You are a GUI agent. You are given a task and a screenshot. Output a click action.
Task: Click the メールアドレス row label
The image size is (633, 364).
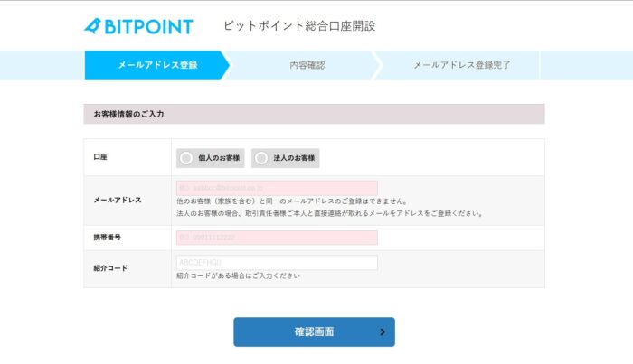118,200
